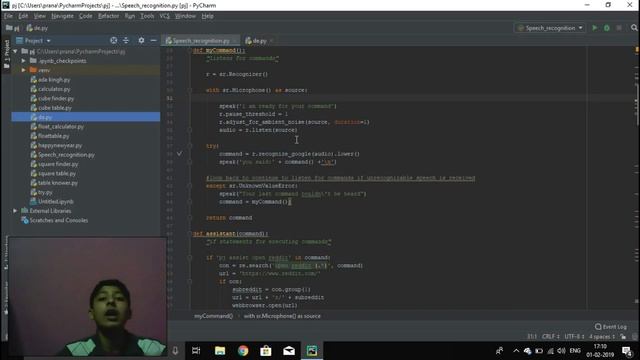The height and width of the screenshot is (360, 640).
Task: Open Search Everywhere magnifier icon
Action: click(x=634, y=28)
